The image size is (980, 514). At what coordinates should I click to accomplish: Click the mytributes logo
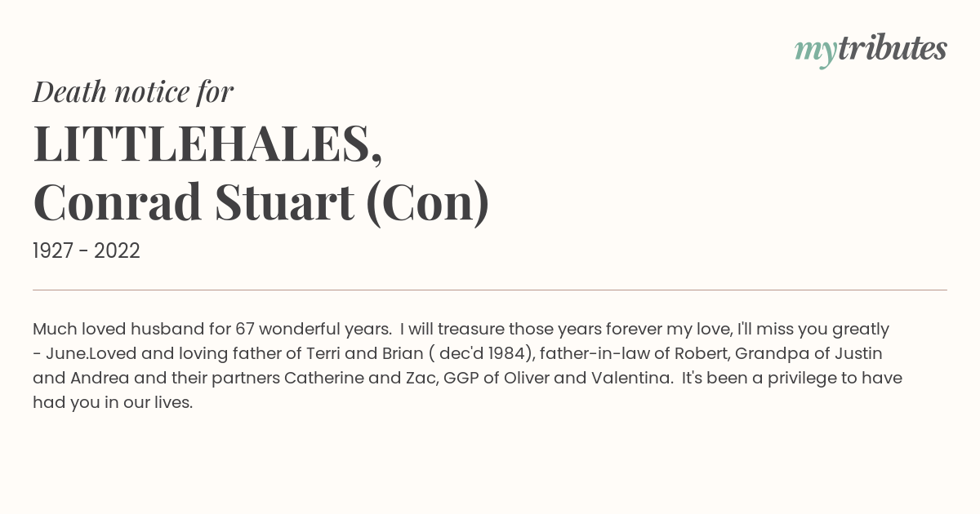click(871, 50)
